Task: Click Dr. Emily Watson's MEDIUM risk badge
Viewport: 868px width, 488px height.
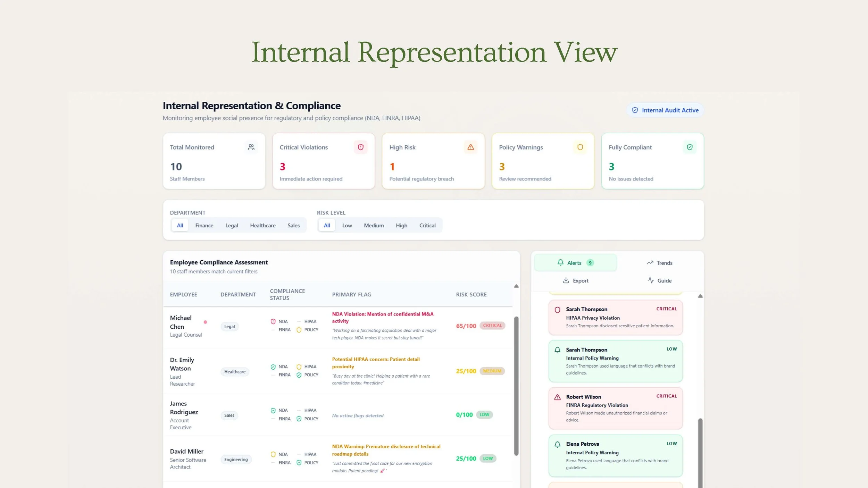Action: click(x=492, y=371)
